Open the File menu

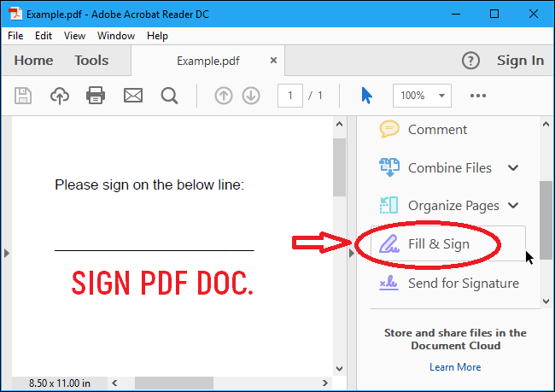point(15,36)
